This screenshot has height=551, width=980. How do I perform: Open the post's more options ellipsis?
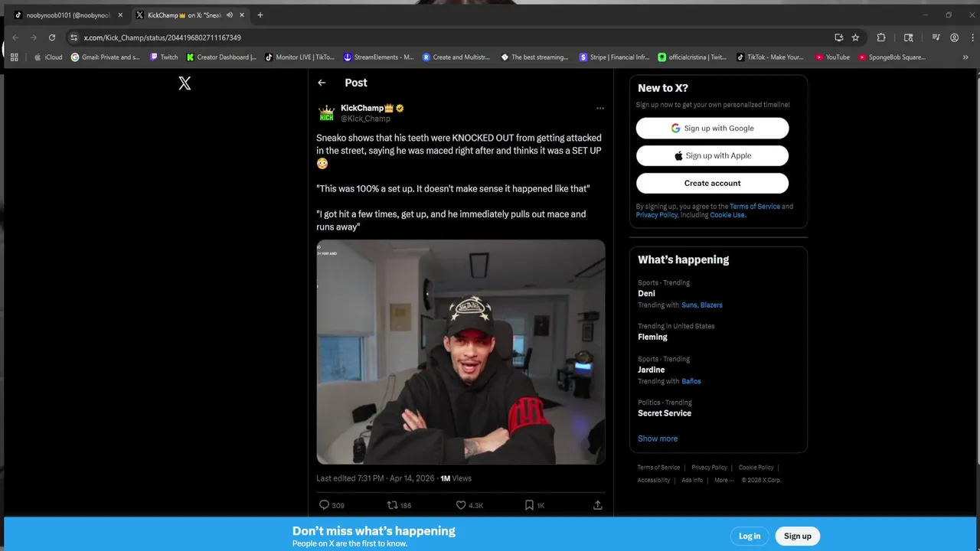(600, 109)
